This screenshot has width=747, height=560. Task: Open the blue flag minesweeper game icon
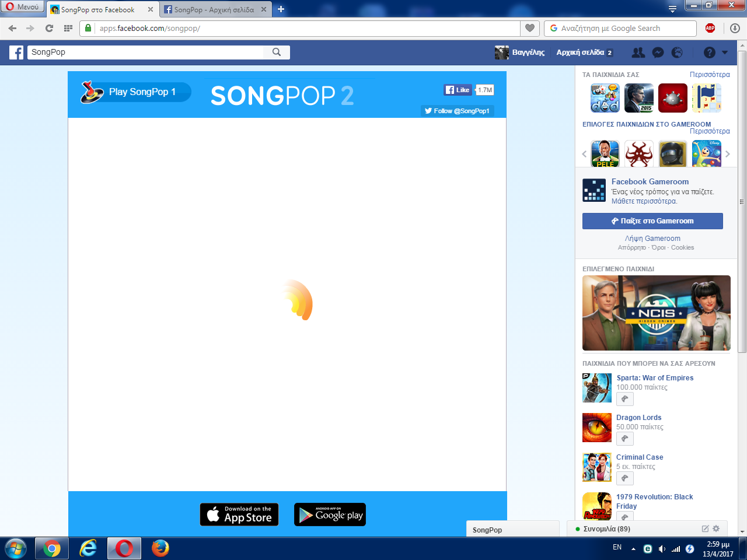(707, 98)
